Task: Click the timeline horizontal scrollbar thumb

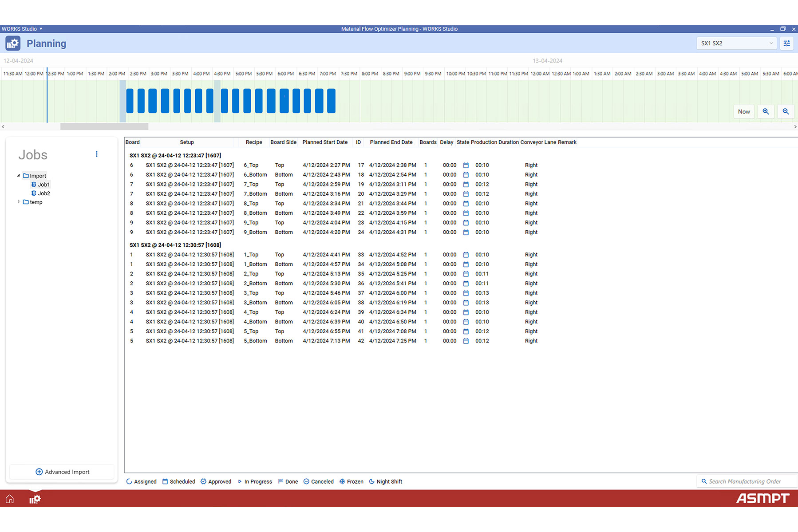Action: 104,127
